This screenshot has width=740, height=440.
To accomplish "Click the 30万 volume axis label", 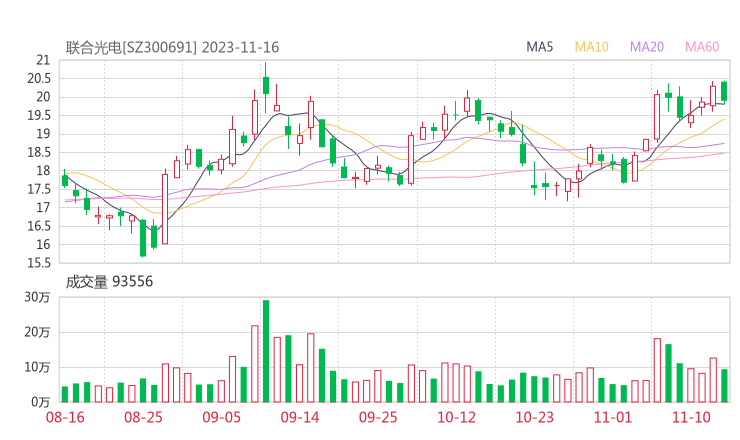I will (x=37, y=297).
